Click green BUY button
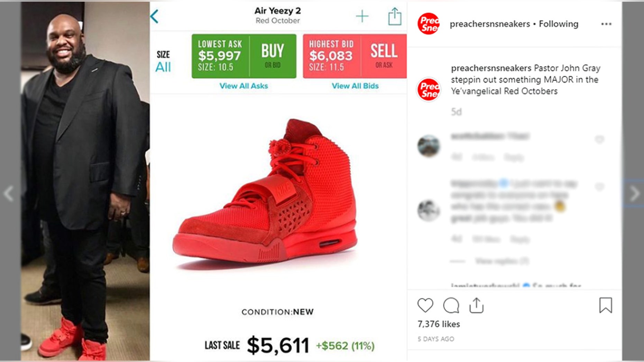This screenshot has width=644, height=362. point(273,56)
